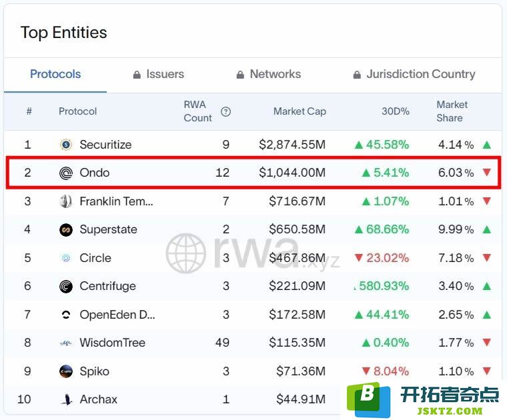Sort by the Market Cap column header
Image resolution: width=507 pixels, height=420 pixels.
(x=300, y=111)
